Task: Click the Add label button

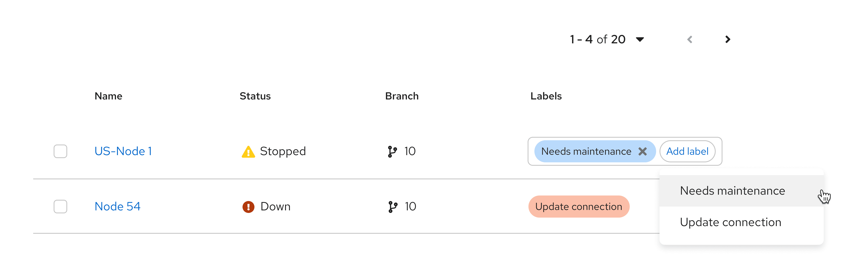Action: (x=687, y=151)
